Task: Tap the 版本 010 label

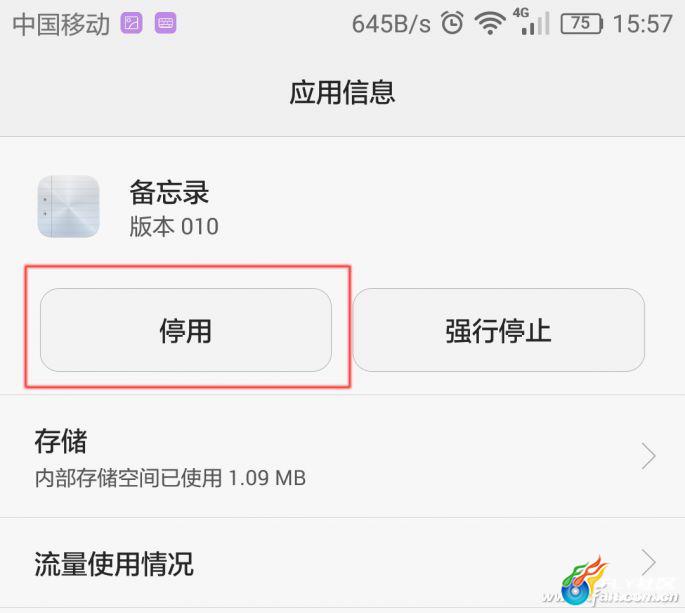Action: 174,226
